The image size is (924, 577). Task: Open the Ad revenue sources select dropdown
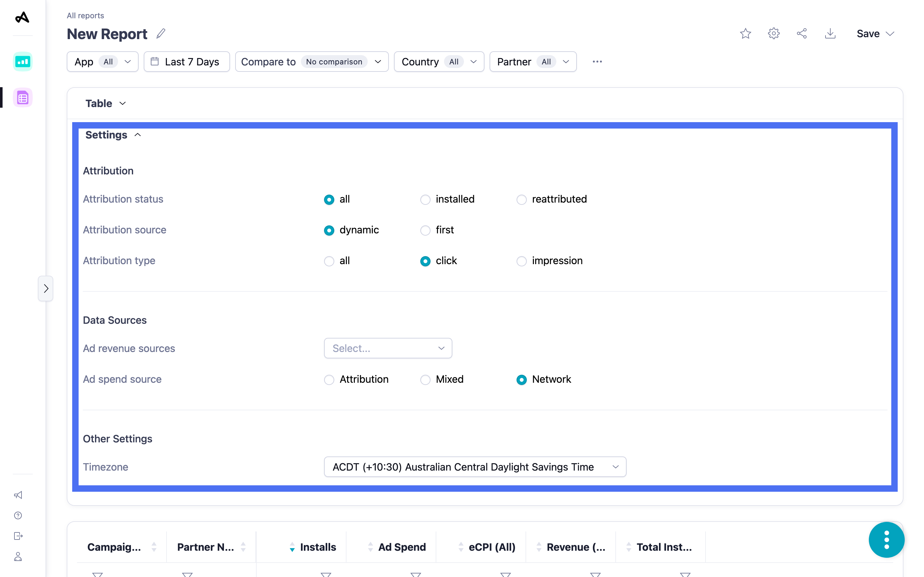coord(388,348)
